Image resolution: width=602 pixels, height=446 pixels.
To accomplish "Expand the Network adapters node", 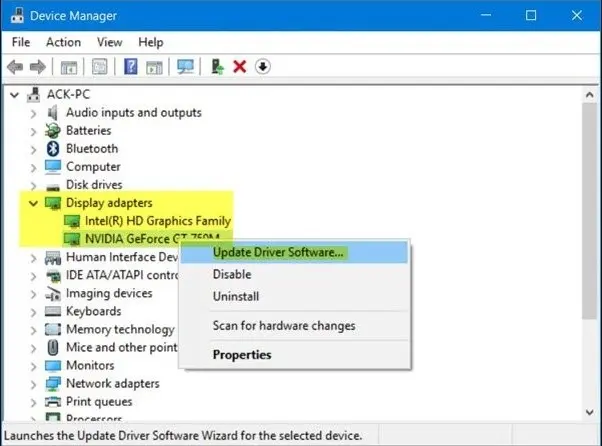I will (x=33, y=384).
